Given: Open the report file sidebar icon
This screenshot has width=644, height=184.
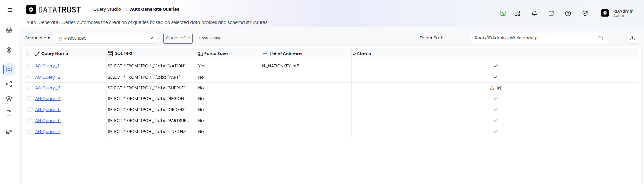Looking at the screenshot, I should 9,113.
